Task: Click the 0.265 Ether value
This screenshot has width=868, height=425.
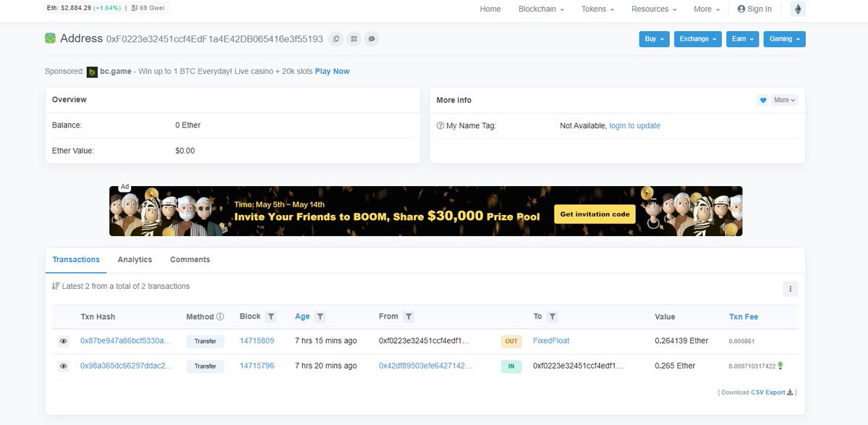Action: tap(675, 366)
